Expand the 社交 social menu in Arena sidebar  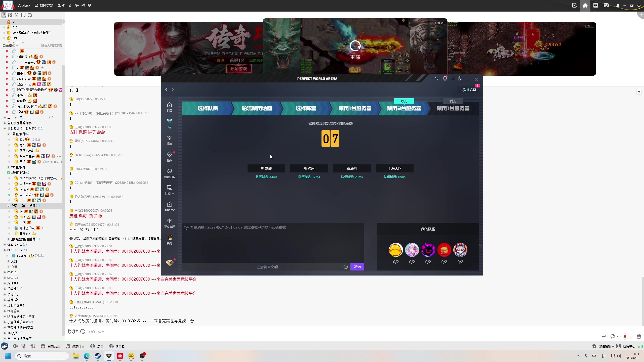(x=170, y=190)
